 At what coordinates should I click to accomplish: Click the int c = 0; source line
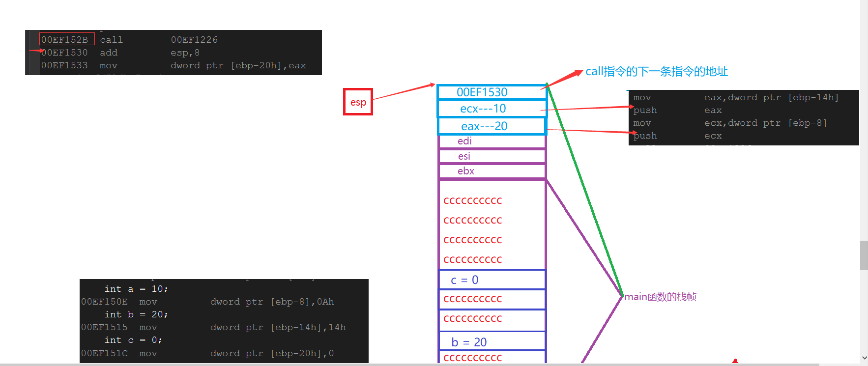point(133,340)
